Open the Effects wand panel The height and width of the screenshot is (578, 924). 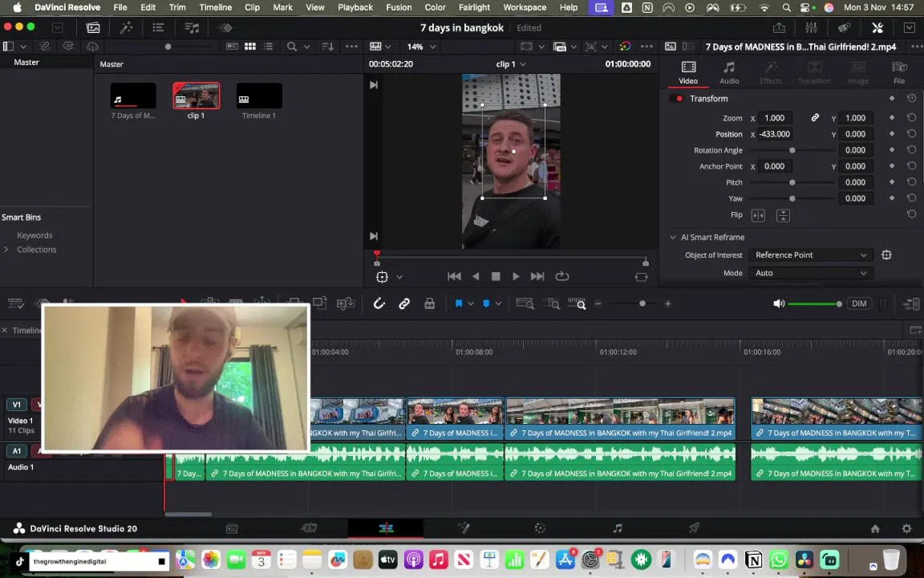pyautogui.click(x=126, y=28)
